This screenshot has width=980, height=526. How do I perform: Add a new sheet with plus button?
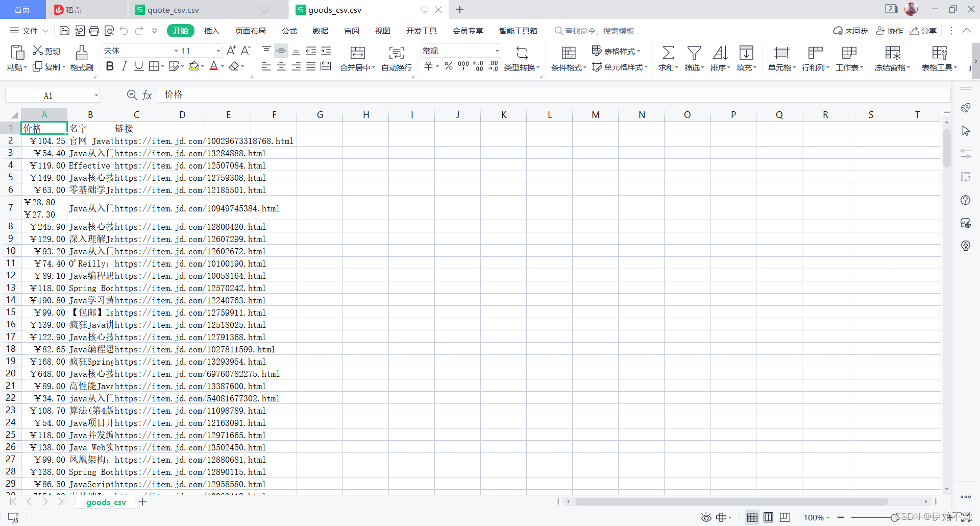(142, 502)
